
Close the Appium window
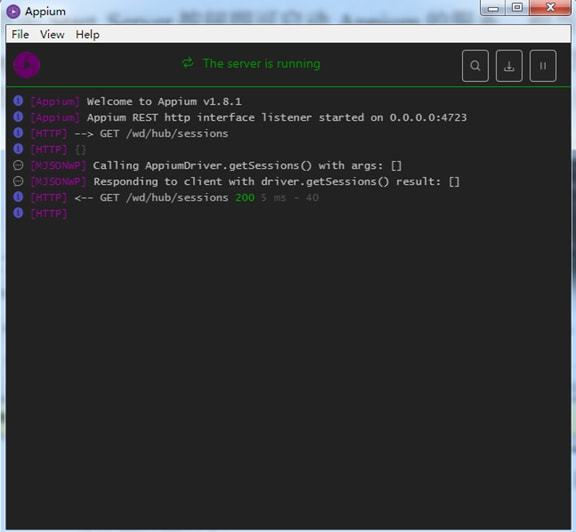point(550,8)
